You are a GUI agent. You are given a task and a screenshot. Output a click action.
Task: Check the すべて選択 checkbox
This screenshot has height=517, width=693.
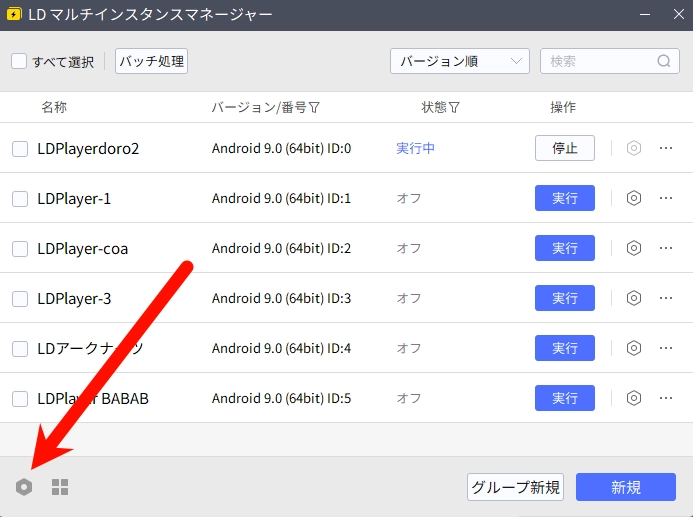pos(19,61)
